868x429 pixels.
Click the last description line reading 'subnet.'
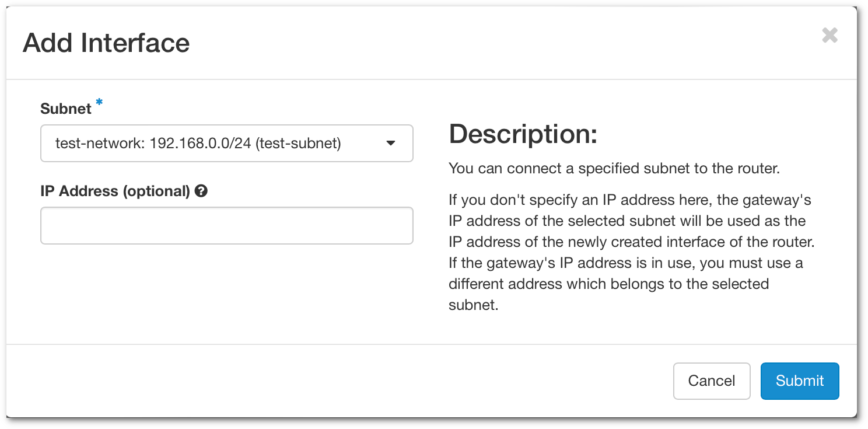pyautogui.click(x=473, y=305)
